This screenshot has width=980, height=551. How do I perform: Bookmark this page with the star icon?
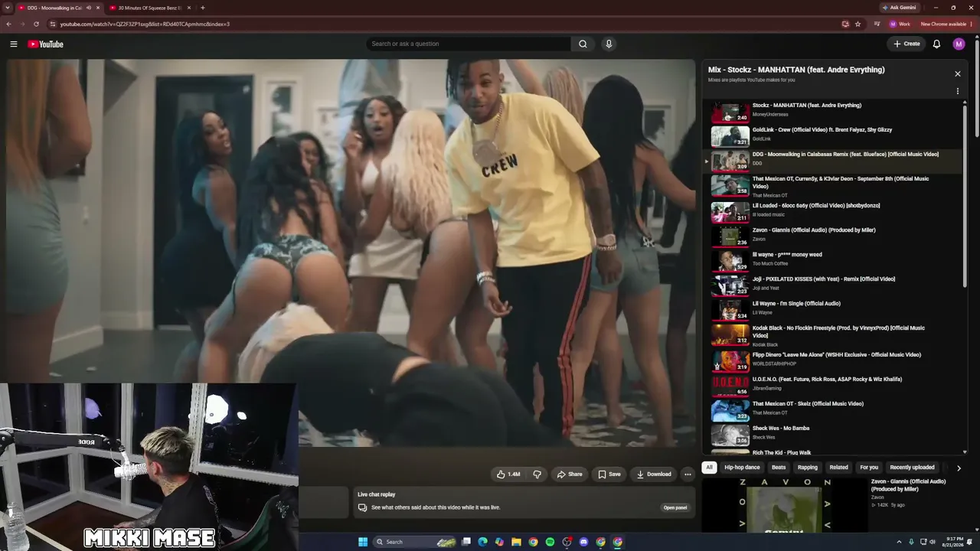pyautogui.click(x=857, y=24)
